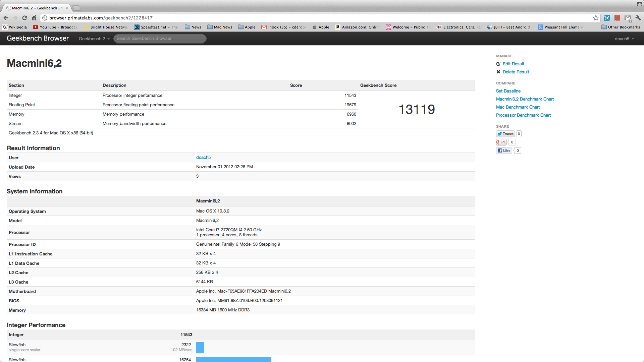The height and width of the screenshot is (362, 644).
Task: Open the Other Bookmarks folder
Action: (x=621, y=27)
